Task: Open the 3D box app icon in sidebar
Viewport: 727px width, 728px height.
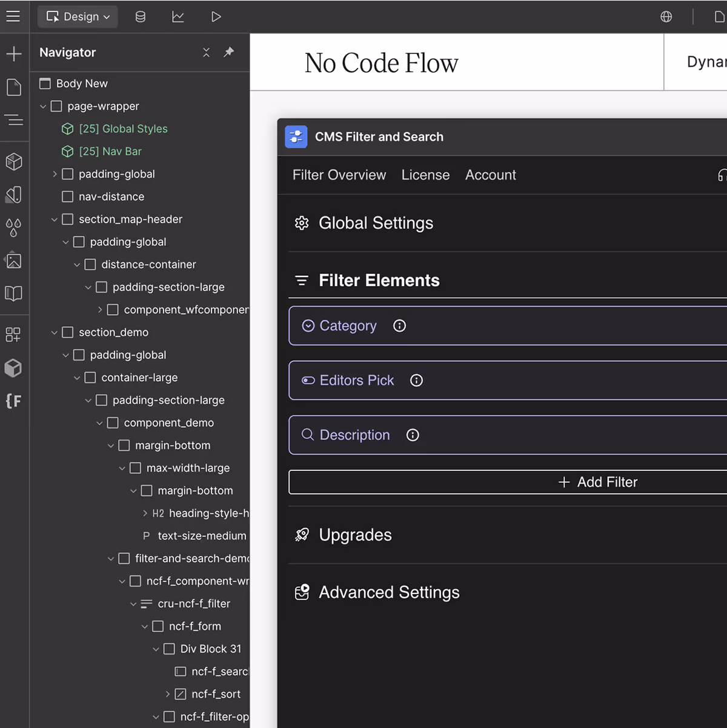Action: point(13,368)
